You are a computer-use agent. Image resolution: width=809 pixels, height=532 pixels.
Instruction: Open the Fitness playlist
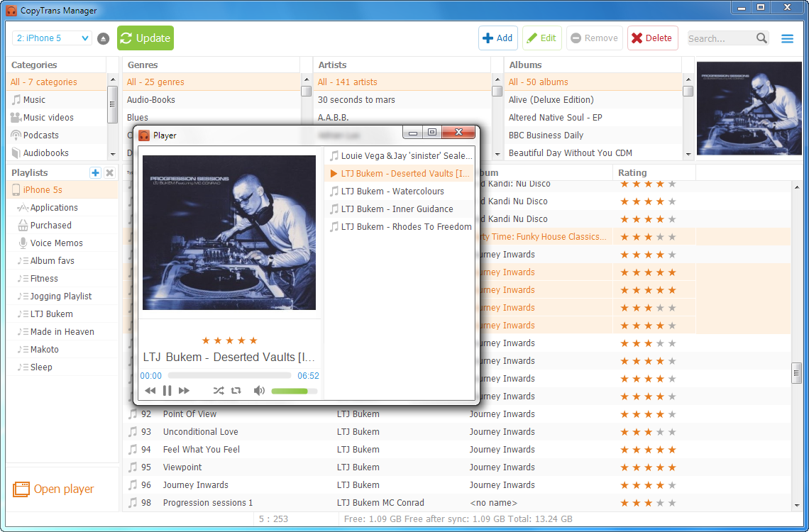click(63, 278)
